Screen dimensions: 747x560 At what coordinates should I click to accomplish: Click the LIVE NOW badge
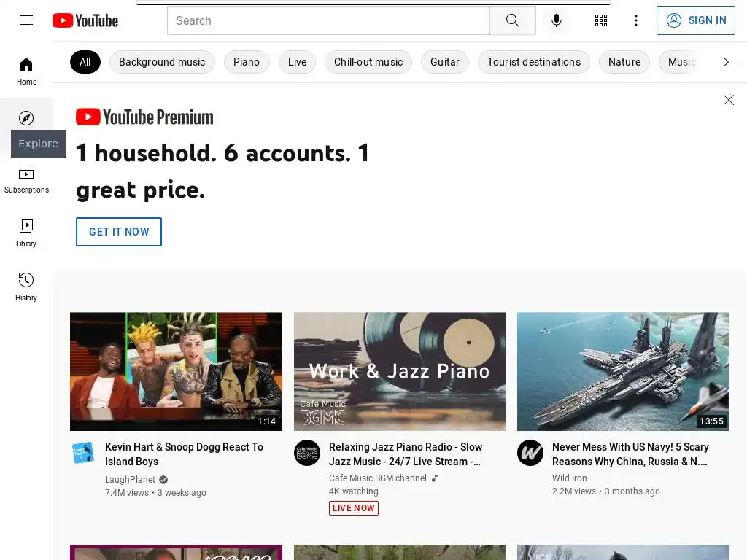point(354,508)
